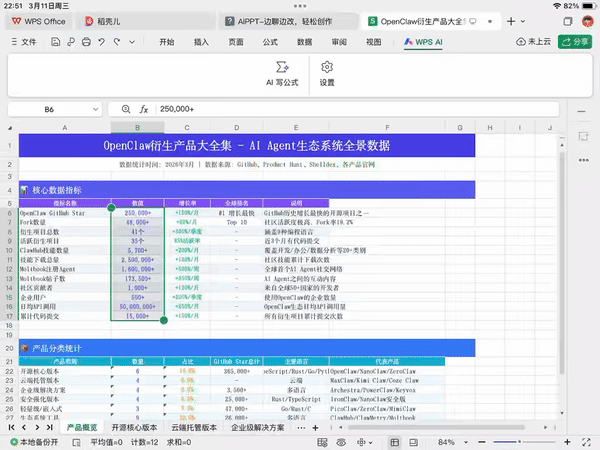The height and width of the screenshot is (450, 600).
Task: Click the 核心数据指标 section header
Action: click(247, 190)
